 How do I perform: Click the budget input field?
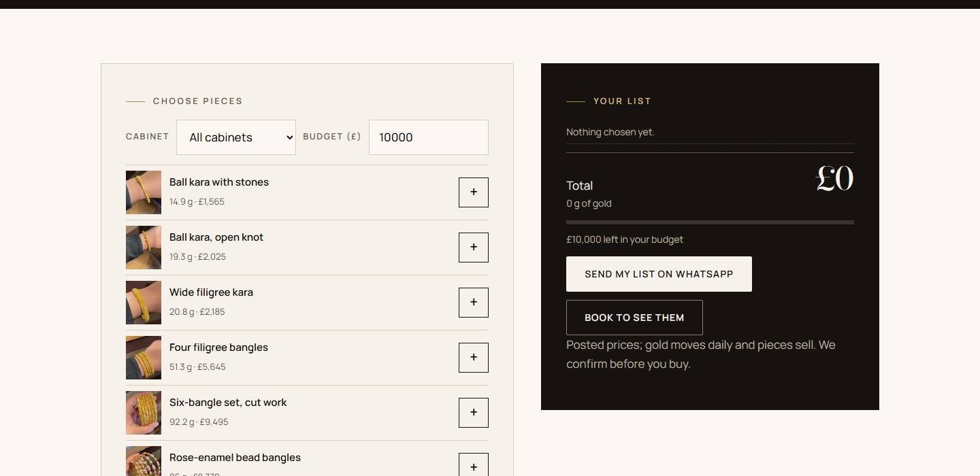[429, 137]
